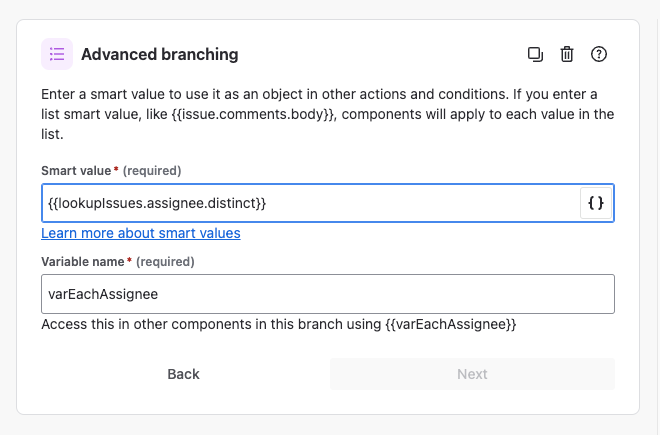Click the red asterisk after Smart value
This screenshot has width=660, height=435.
click(117, 171)
